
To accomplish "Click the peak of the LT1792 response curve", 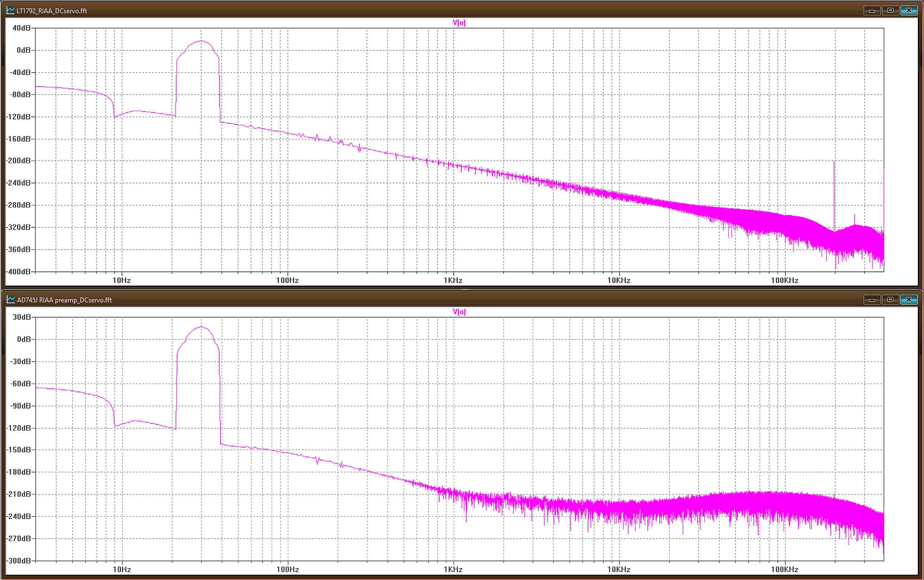I will click(x=201, y=41).
